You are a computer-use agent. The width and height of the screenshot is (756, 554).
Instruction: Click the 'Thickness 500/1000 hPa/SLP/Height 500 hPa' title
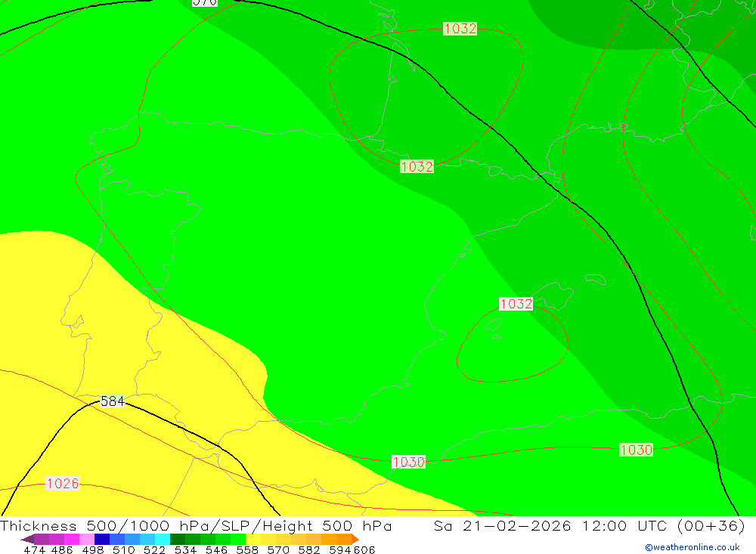196,526
